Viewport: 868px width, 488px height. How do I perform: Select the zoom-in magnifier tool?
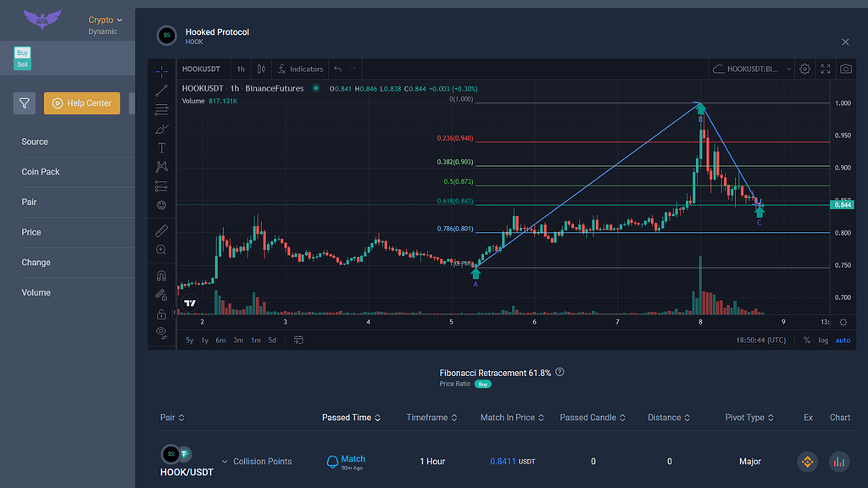pyautogui.click(x=163, y=250)
